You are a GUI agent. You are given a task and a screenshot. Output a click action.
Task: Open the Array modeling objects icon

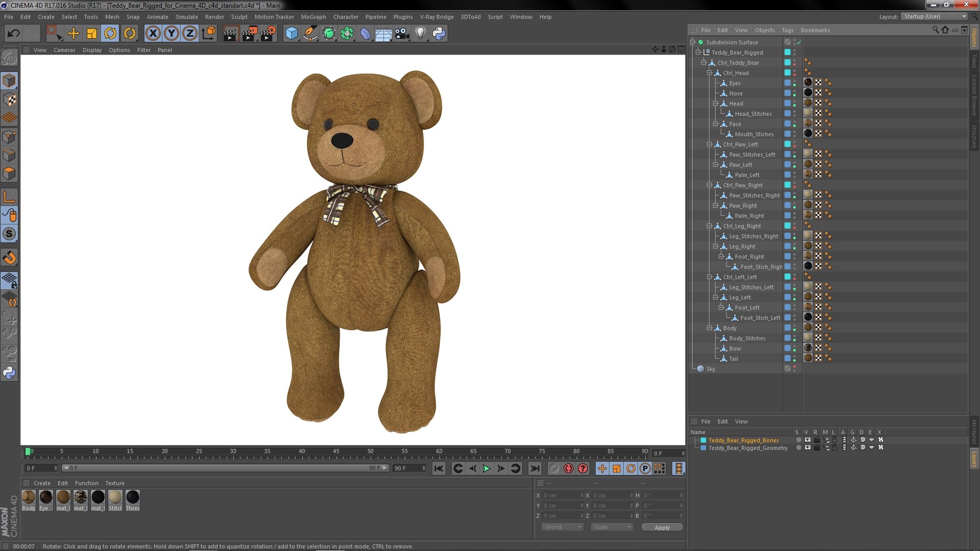pyautogui.click(x=347, y=34)
